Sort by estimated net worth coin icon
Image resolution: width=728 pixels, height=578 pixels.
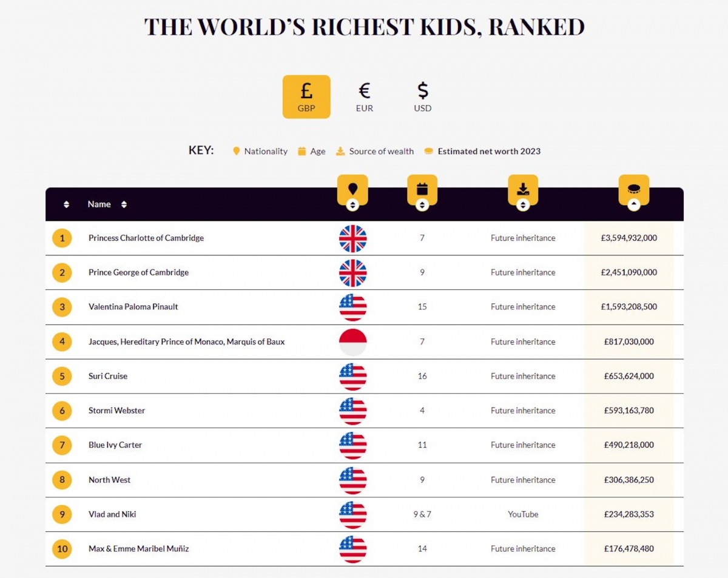tap(633, 204)
